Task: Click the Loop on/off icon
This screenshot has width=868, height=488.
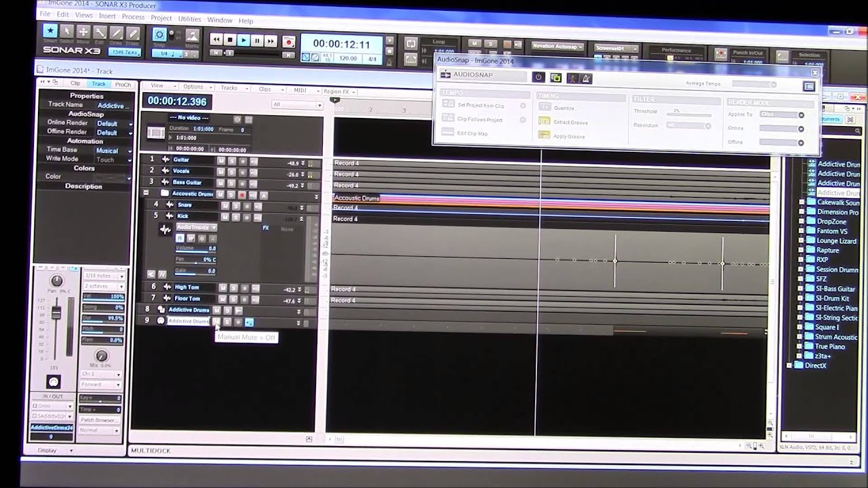Action: pyautogui.click(x=411, y=43)
